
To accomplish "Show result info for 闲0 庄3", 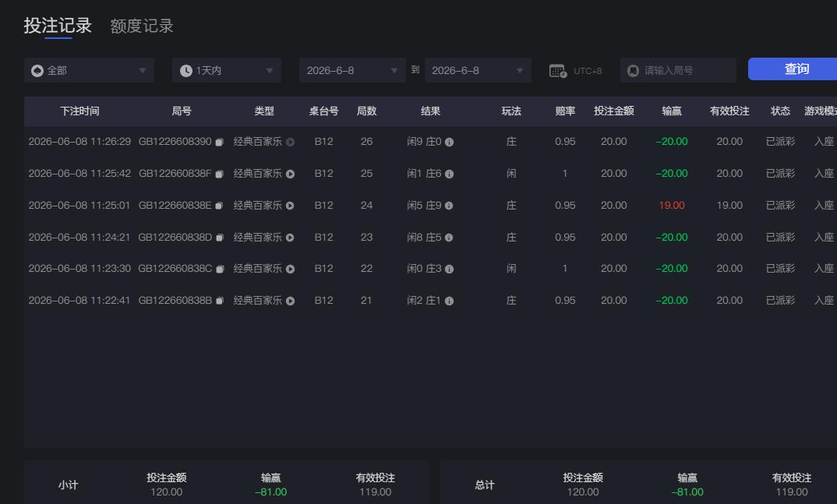I will coord(450,269).
